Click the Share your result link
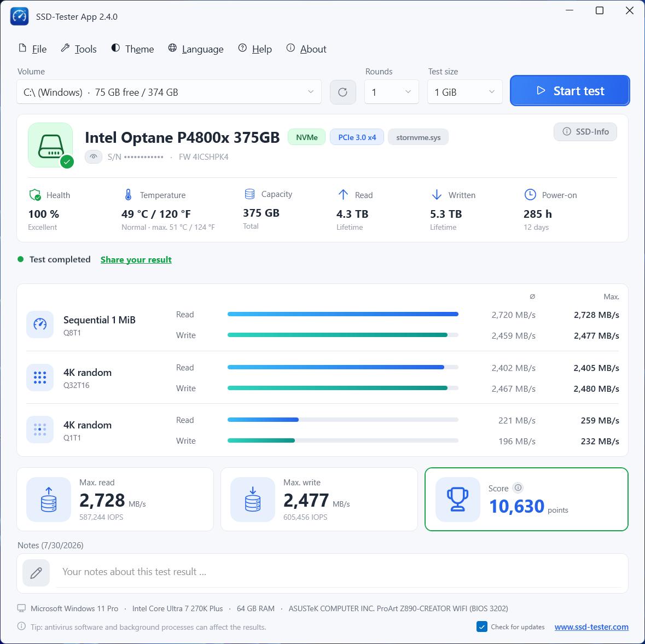 pyautogui.click(x=136, y=260)
